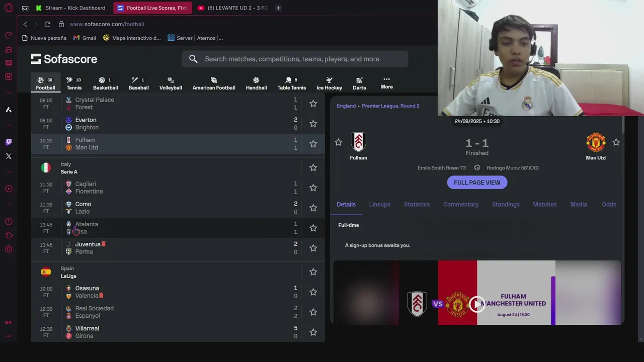The width and height of the screenshot is (644, 362).
Task: Switch to the LEVANTE UD YouTube browser tab
Action: (x=232, y=8)
